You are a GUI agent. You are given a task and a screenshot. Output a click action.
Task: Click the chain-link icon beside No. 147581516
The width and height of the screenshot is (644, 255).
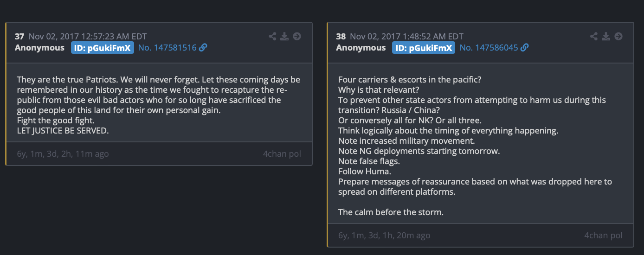tap(203, 48)
